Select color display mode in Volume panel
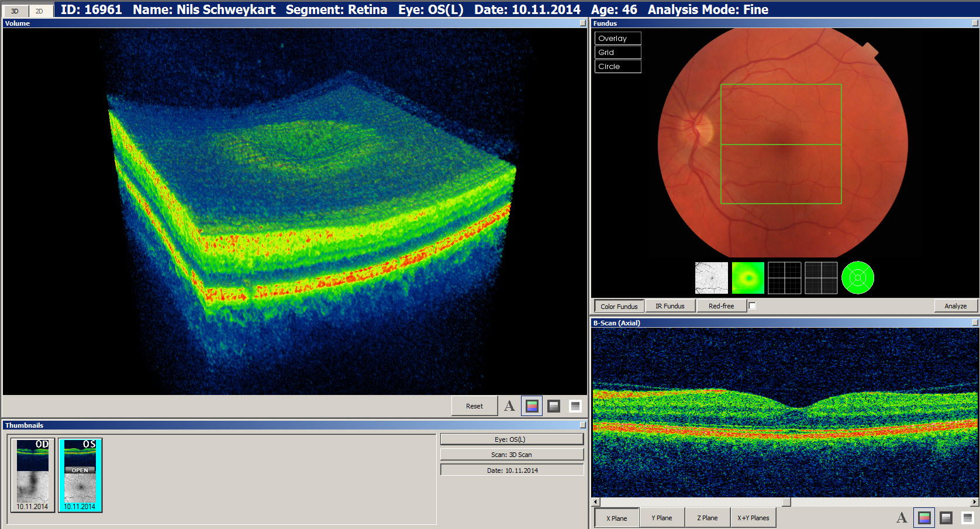 [532, 406]
